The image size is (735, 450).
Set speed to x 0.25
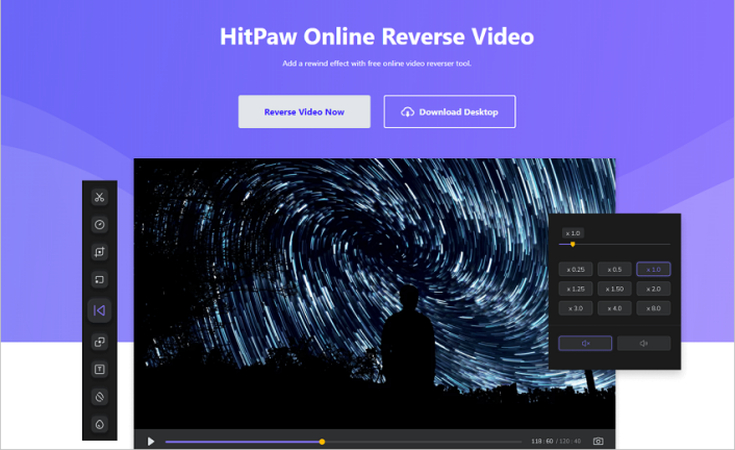point(576,270)
